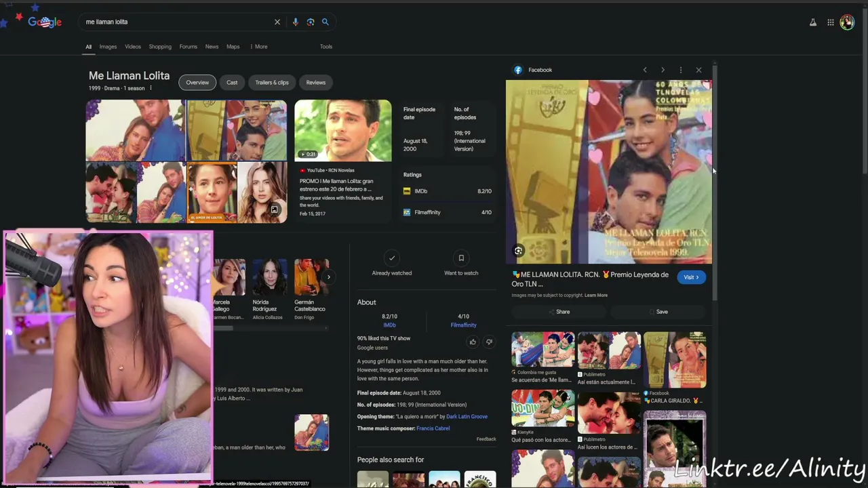The image size is (868, 488).
Task: Start voice search with the microphone
Action: point(295,22)
